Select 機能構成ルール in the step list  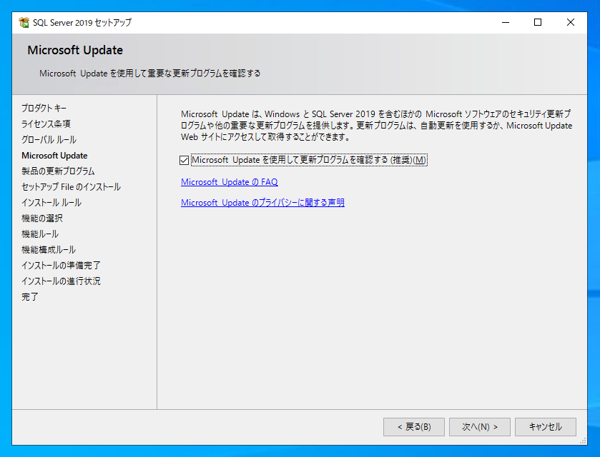pyautogui.click(x=48, y=250)
